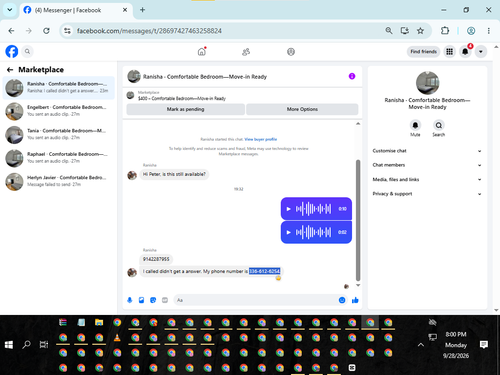500x375 pixels.
Task: Open Raphael conversation in the list
Action: point(59,158)
